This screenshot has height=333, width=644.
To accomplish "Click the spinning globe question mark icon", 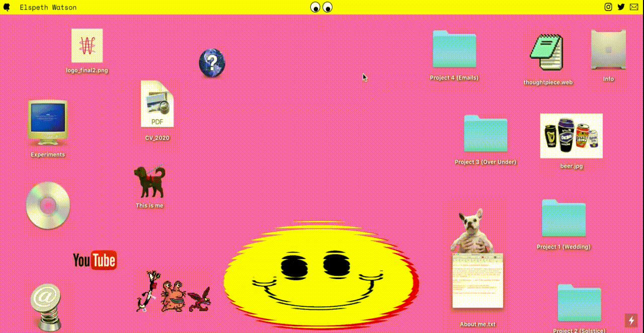I will click(212, 62).
